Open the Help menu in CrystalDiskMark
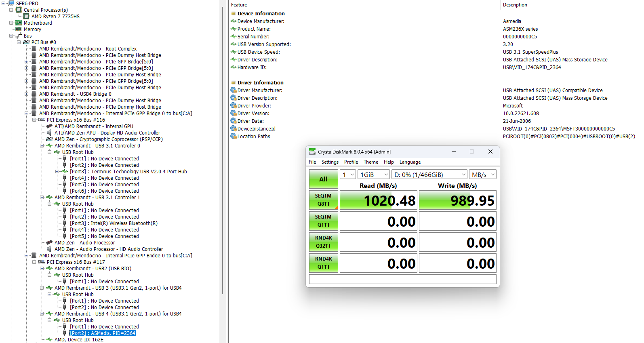The height and width of the screenshot is (343, 644). click(x=389, y=162)
